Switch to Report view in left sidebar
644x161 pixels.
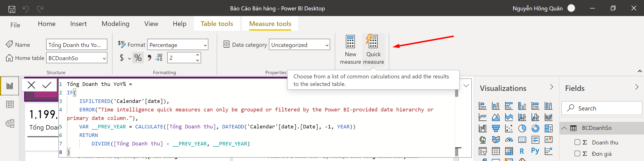coord(10,86)
